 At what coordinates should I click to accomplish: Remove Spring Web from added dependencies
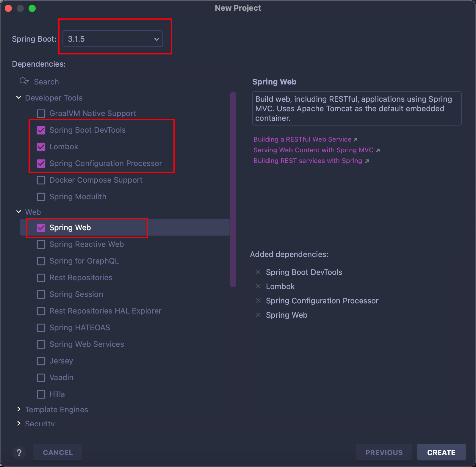[x=258, y=315]
